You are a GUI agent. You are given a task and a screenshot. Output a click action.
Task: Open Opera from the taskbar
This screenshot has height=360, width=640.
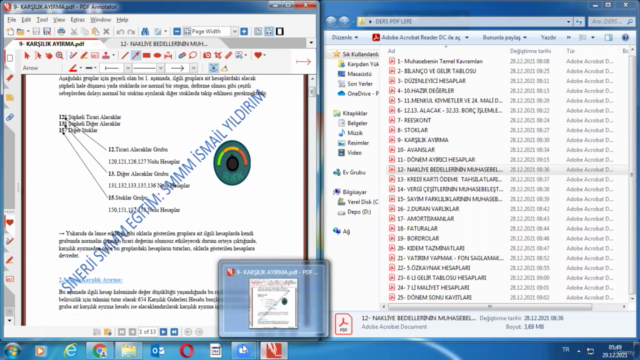(187, 351)
